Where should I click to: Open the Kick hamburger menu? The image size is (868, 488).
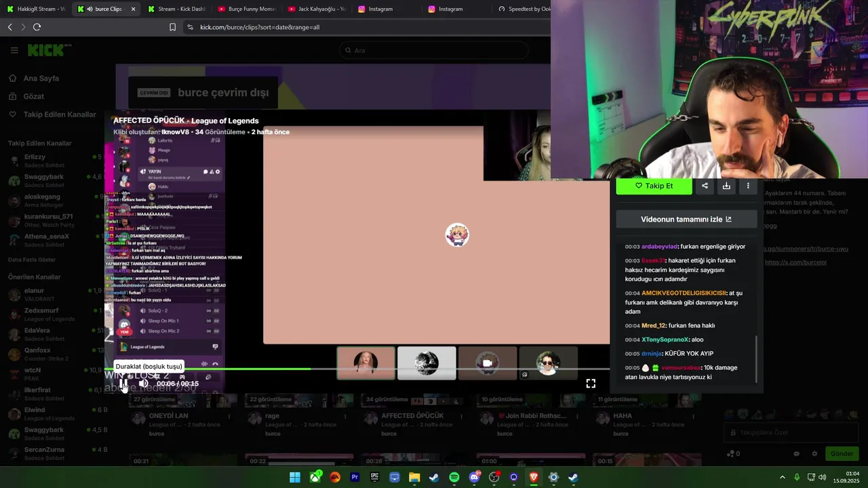(14, 50)
